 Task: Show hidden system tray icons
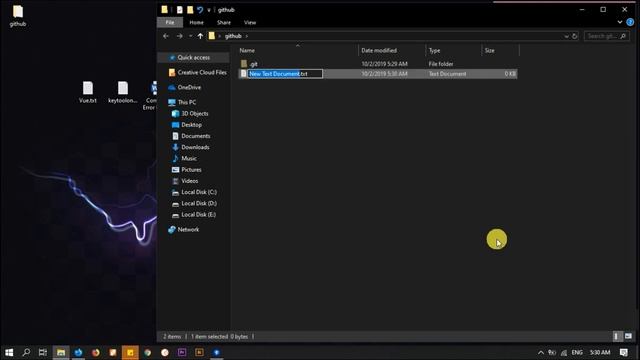[x=541, y=353]
